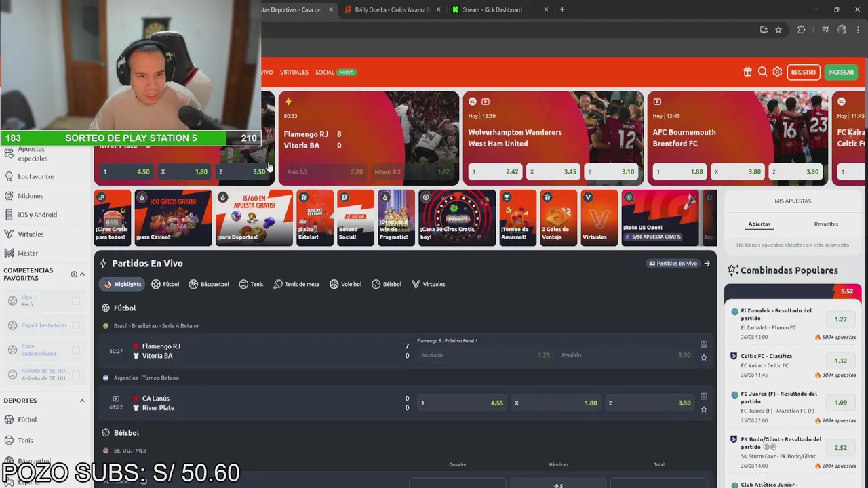Check the Liga 1 Perú checkbox

[x=76, y=301]
